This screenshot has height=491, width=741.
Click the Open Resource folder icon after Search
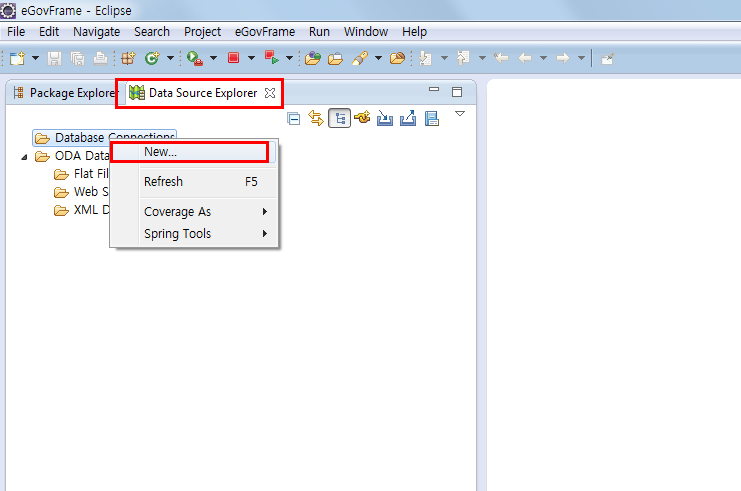pos(397,58)
